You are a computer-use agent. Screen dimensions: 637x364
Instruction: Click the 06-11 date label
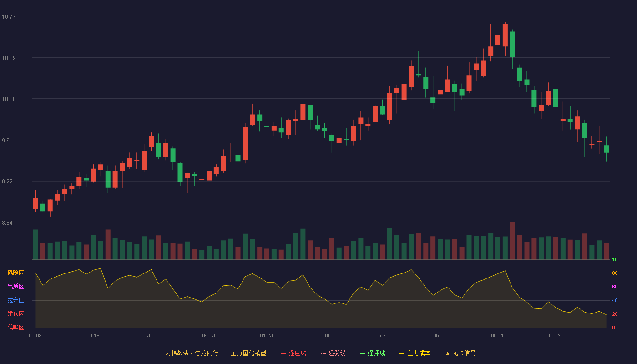[498, 335]
